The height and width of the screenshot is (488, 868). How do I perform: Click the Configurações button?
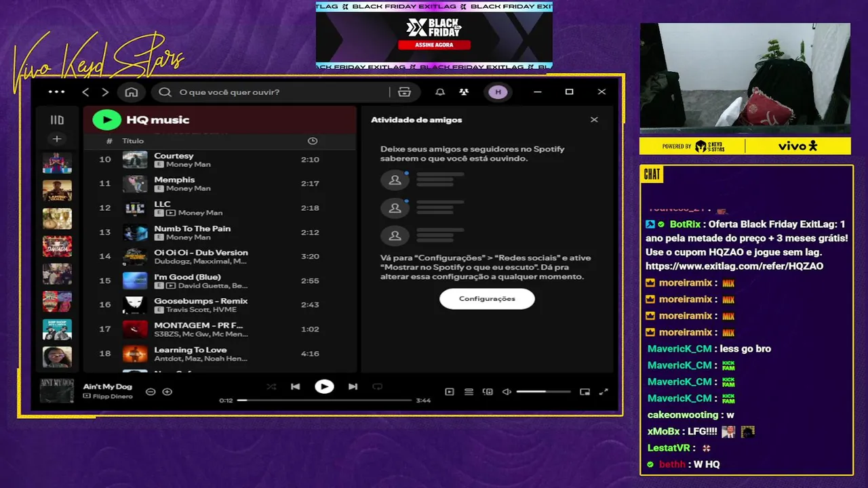(x=487, y=299)
